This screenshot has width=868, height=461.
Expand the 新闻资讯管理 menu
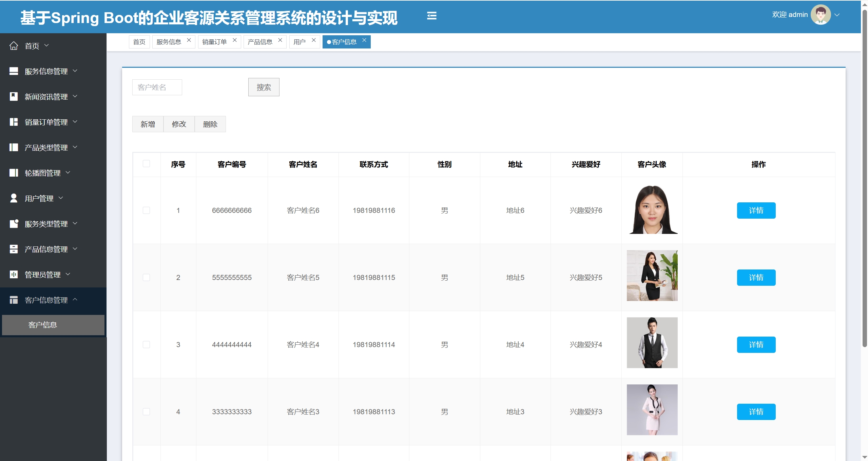(x=75, y=96)
